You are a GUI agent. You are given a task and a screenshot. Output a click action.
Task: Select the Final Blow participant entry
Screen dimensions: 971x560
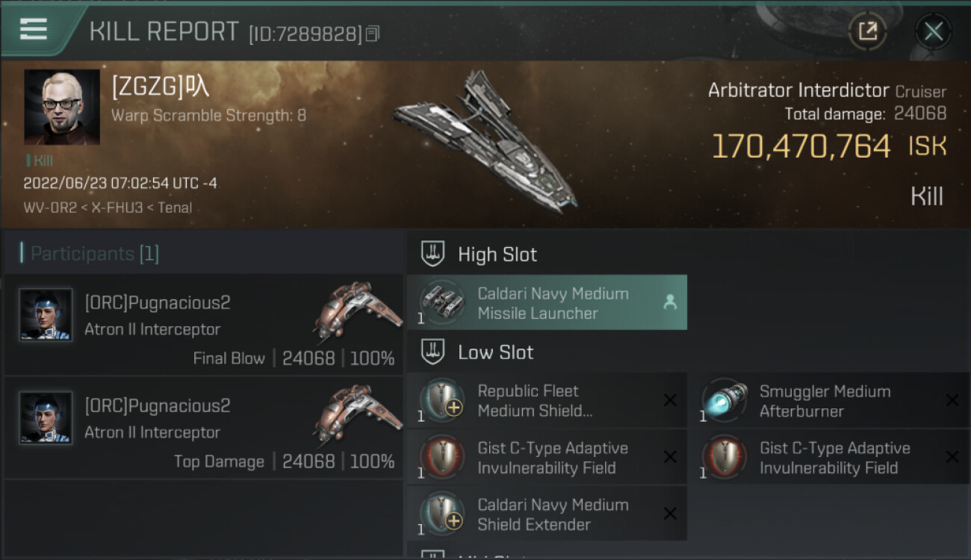[x=203, y=325]
